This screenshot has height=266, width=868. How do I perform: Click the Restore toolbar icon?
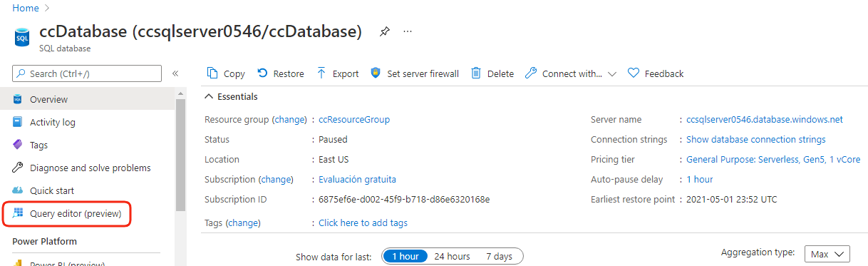tap(262, 73)
